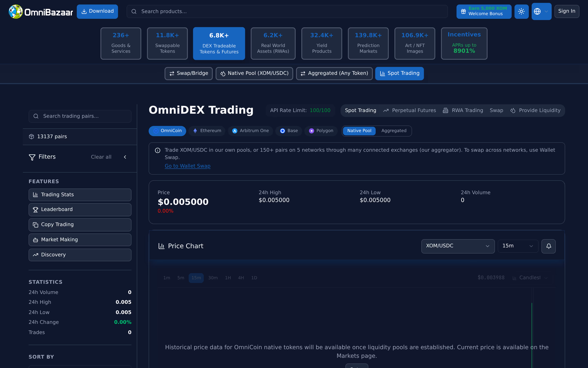Toggle the light/dark theme sun icon
The image size is (588, 368).
click(x=521, y=11)
